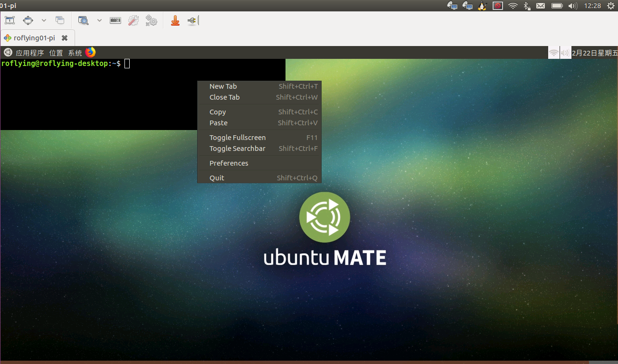Select Paste in the context menu
This screenshot has height=364, width=618.
click(x=259, y=123)
